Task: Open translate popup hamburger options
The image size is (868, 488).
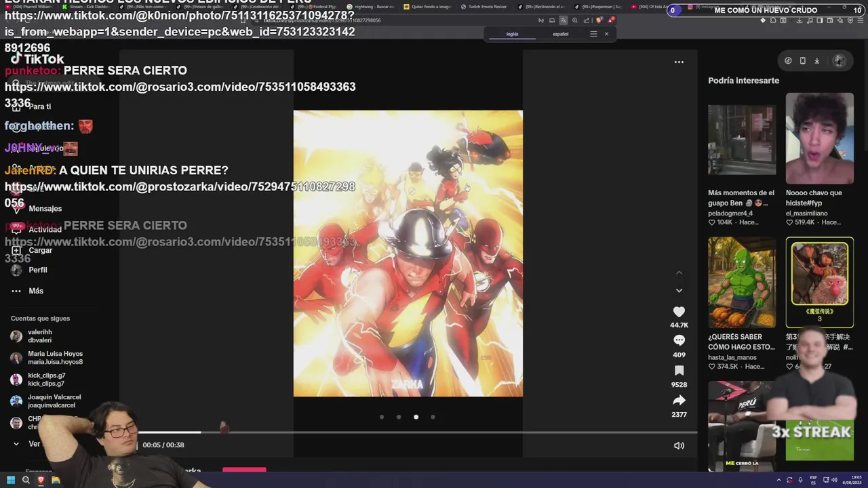Action: click(593, 34)
